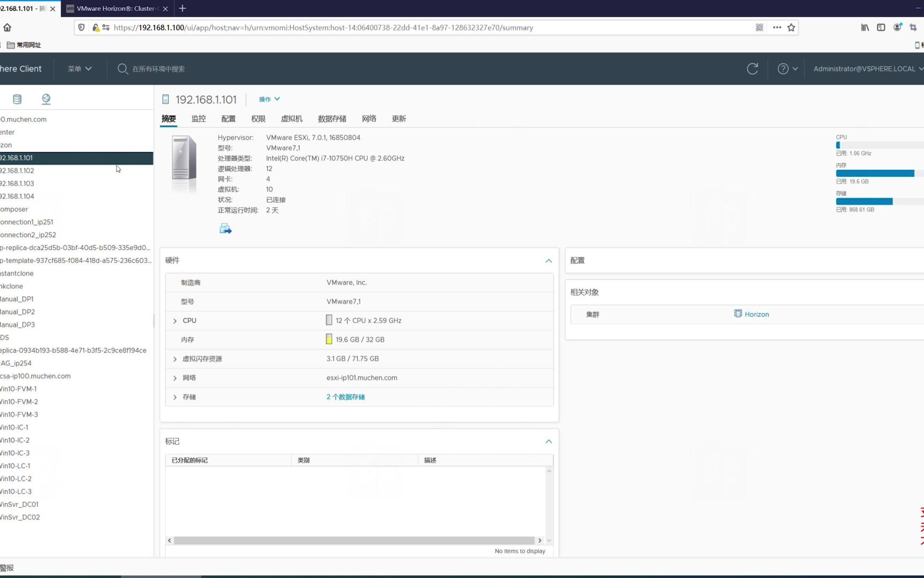
Task: Open the 虚拟机 tab
Action: coord(292,119)
